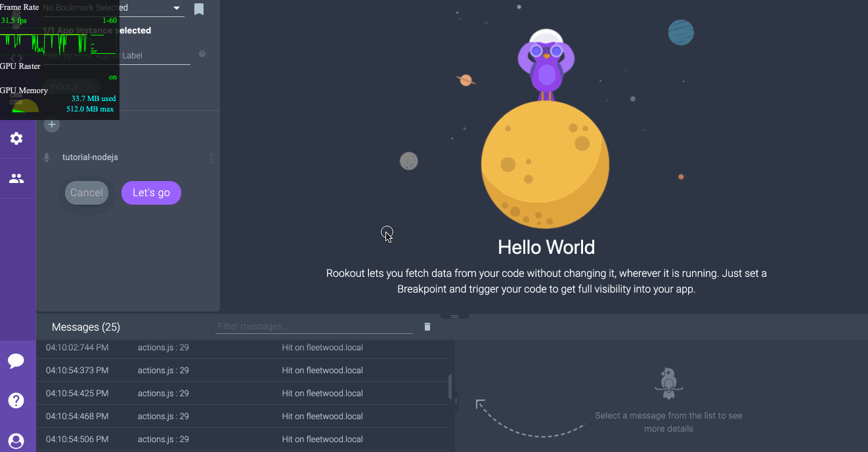Open the user account icon in the sidebar

click(x=16, y=441)
